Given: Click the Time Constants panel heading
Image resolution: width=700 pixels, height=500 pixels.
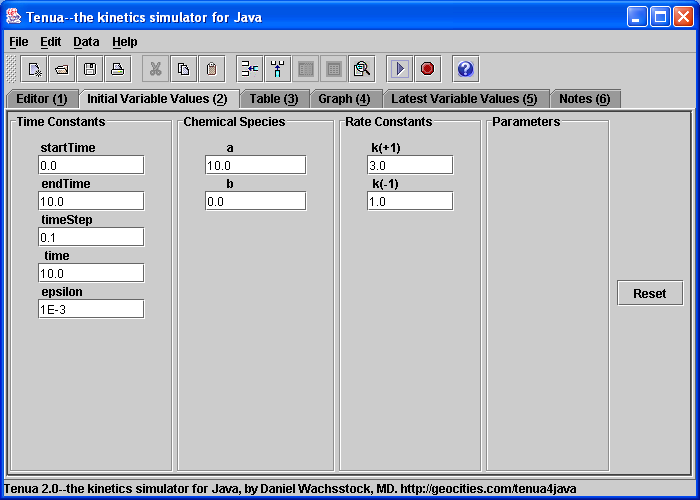Looking at the screenshot, I should [x=61, y=122].
